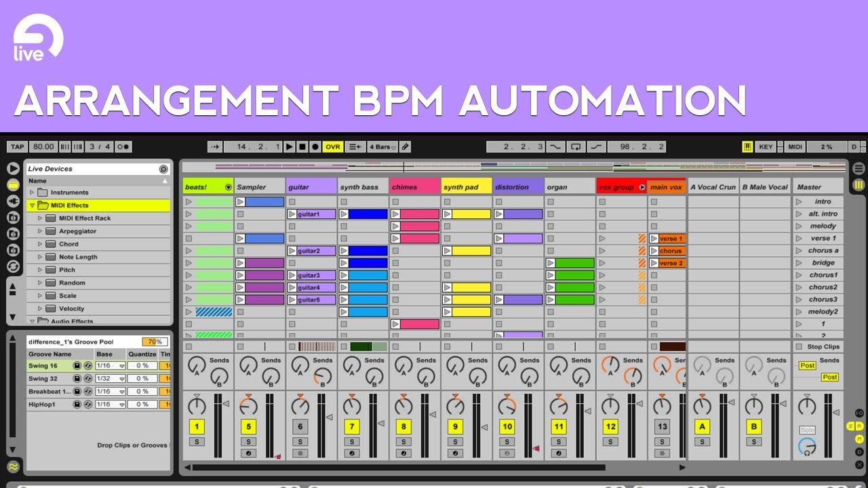868x488 pixels.
Task: Click the D button at top right
Action: (x=854, y=146)
